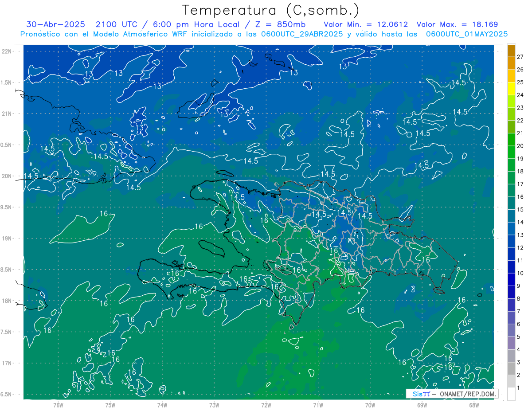The height and width of the screenshot is (411, 532).
Task: Click the "70W" longitude axis label
Action: click(x=370, y=405)
